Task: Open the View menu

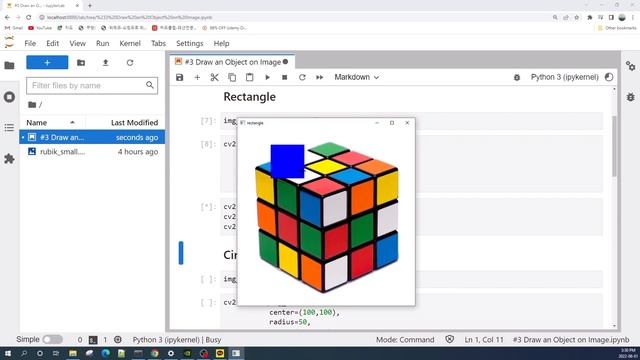Action: point(77,43)
